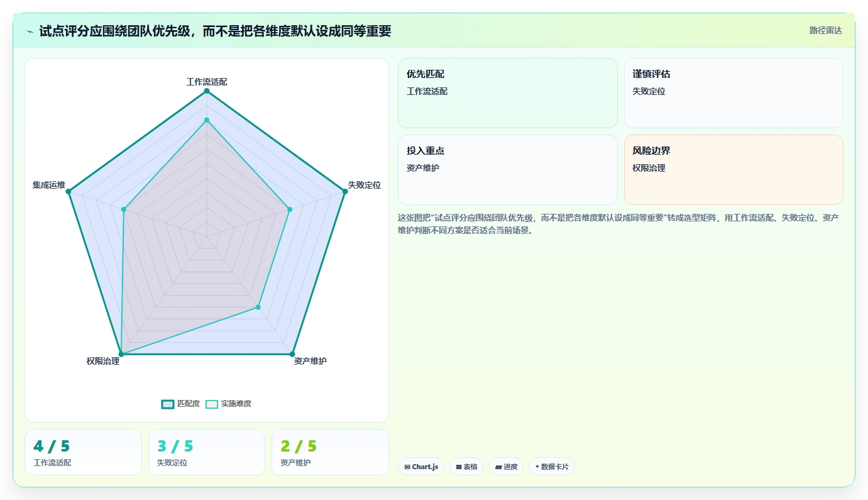Click the 实施难度 data point on 资产维护 axis
Viewport: 868px width, 500px height.
(x=258, y=308)
